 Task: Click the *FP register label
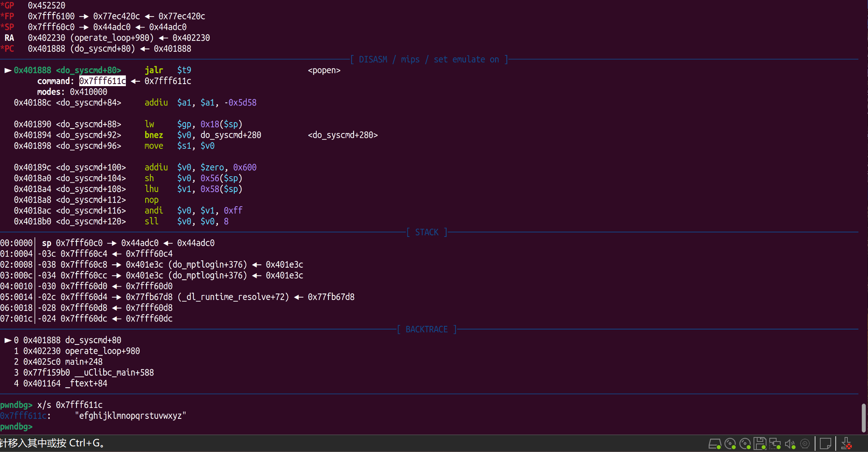tap(7, 16)
